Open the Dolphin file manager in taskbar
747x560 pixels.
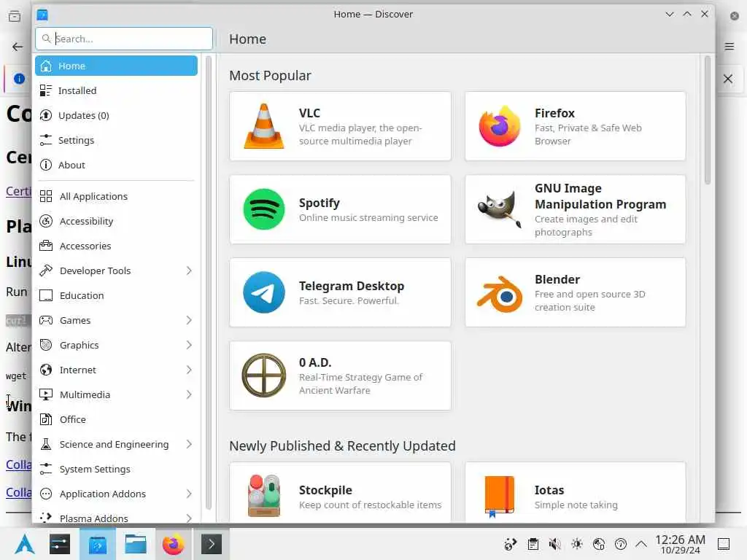point(135,544)
